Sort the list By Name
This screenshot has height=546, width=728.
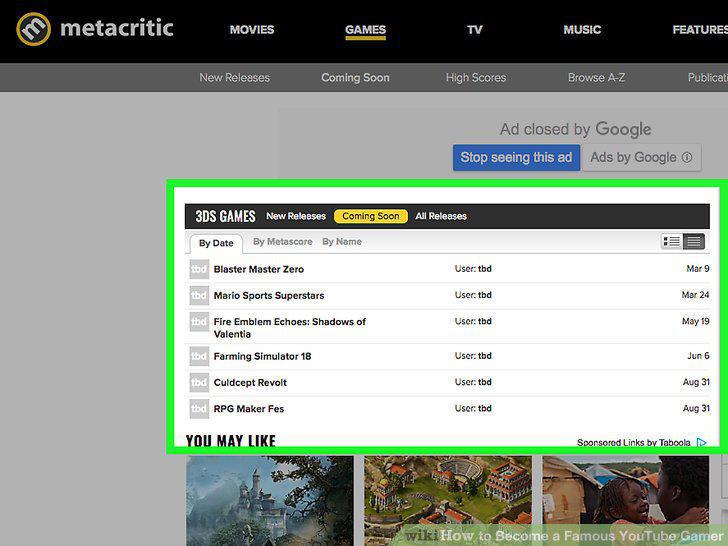pos(342,241)
